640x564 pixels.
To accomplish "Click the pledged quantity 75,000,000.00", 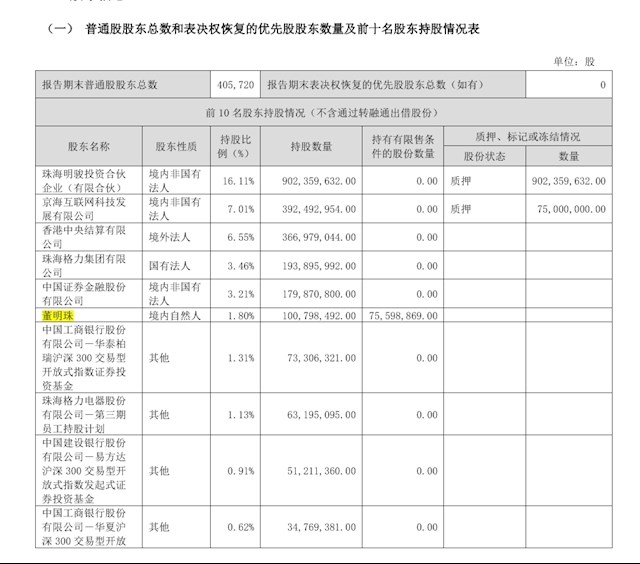I will pos(565,209).
